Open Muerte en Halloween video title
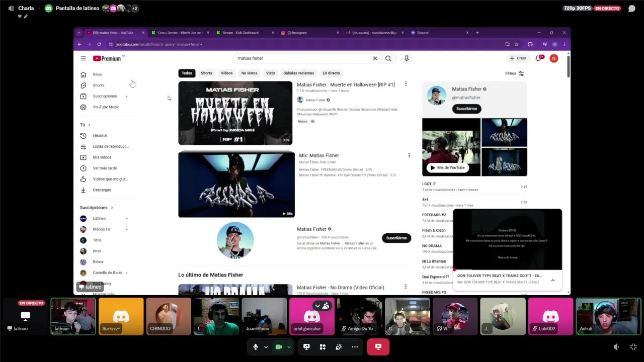This screenshot has height=362, width=644. coord(346,84)
